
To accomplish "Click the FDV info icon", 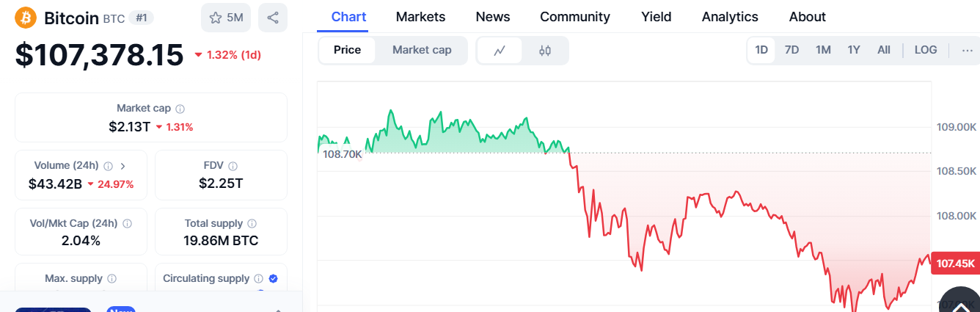I will (x=233, y=166).
